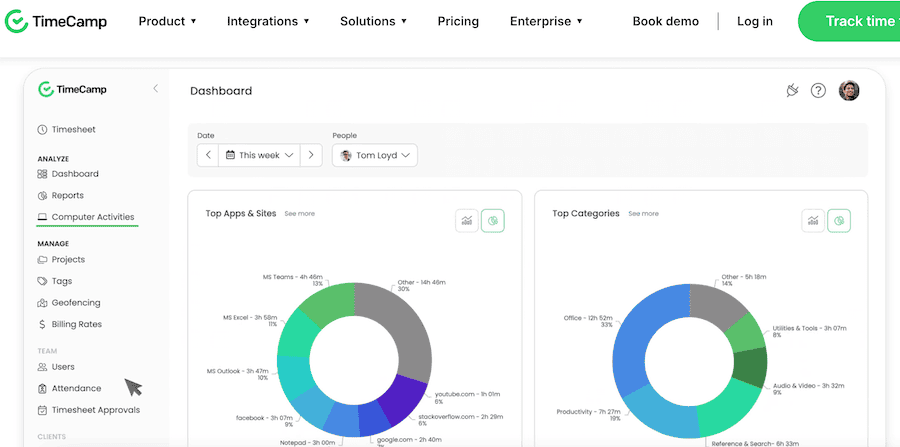Click the TimeCamp logo in the site header
The image size is (900, 447).
tap(56, 21)
